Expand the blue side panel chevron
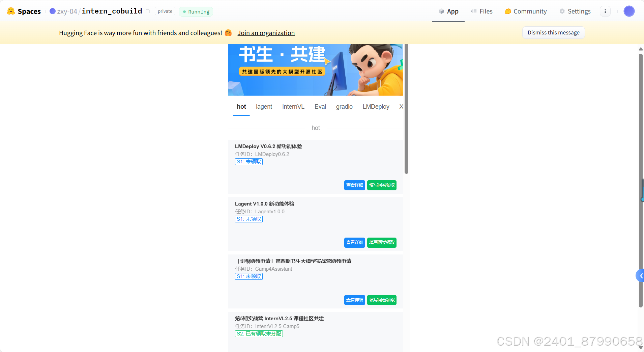 coord(640,276)
